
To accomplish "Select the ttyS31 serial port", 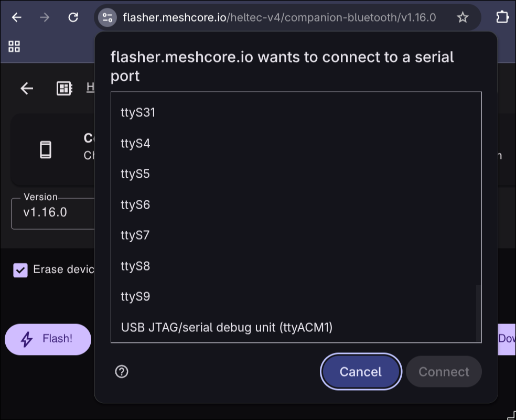I will (294, 113).
